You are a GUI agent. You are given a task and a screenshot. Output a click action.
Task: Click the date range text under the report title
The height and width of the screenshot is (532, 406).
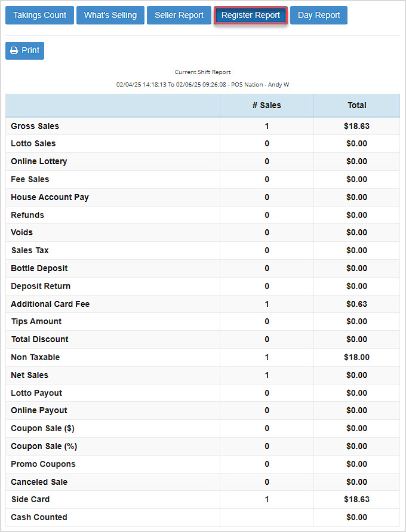click(203, 84)
